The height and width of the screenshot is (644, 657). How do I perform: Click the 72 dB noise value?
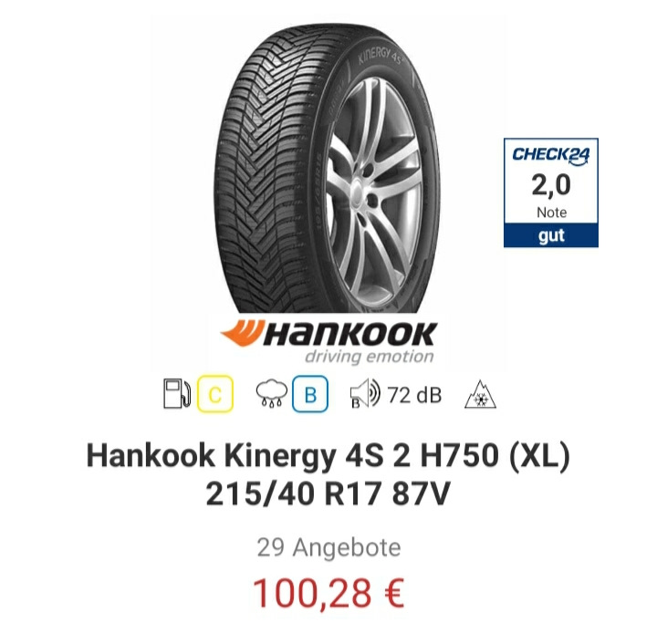(x=414, y=395)
